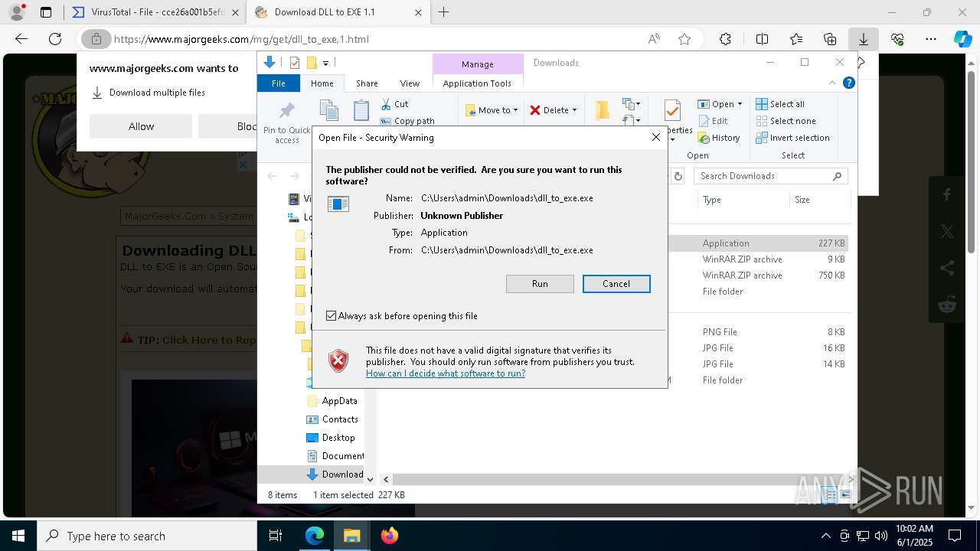The height and width of the screenshot is (551, 980).
Task: Share page on Facebook icon
Action: coord(947,195)
